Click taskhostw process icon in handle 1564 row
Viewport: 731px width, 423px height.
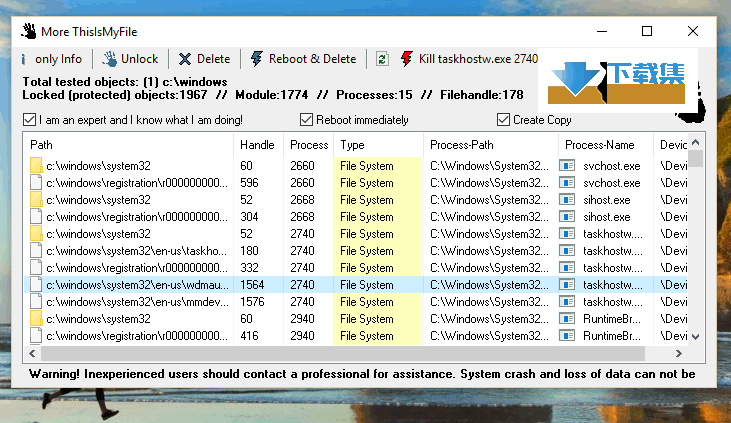(x=567, y=285)
